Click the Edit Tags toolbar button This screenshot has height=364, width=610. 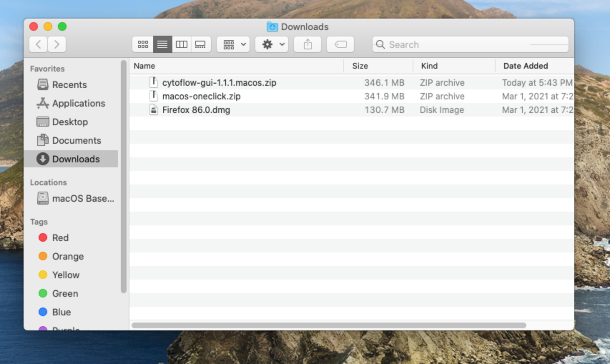(x=340, y=44)
